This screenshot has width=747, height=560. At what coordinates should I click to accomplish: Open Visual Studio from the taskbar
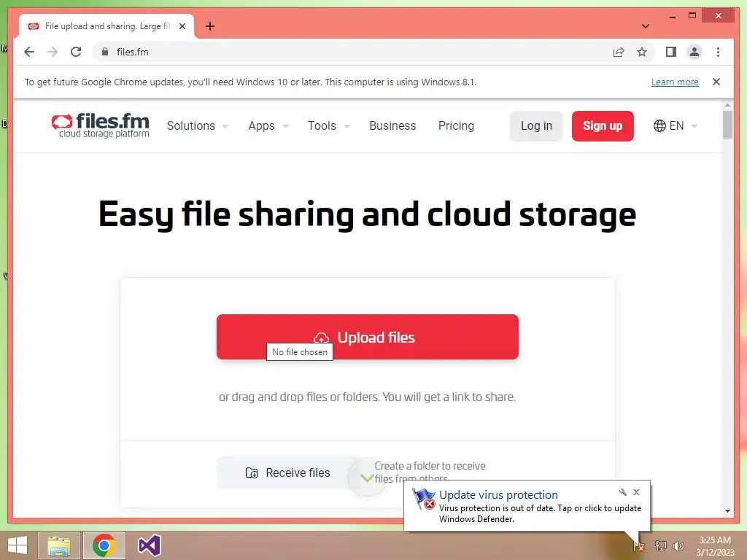point(149,545)
